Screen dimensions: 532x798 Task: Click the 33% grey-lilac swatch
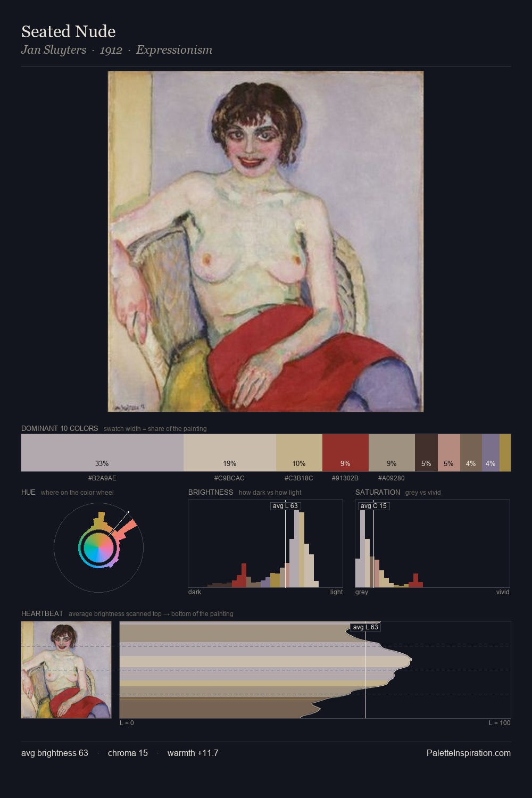coord(102,453)
